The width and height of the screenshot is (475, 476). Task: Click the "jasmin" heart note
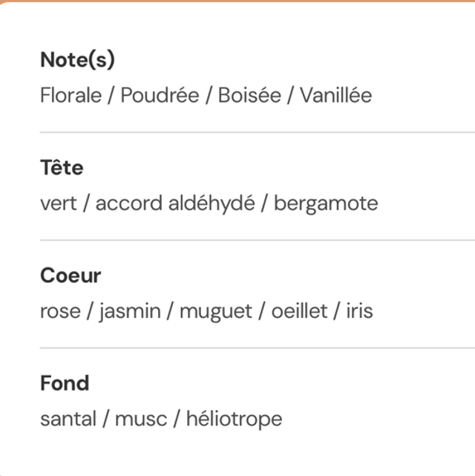coord(129,311)
